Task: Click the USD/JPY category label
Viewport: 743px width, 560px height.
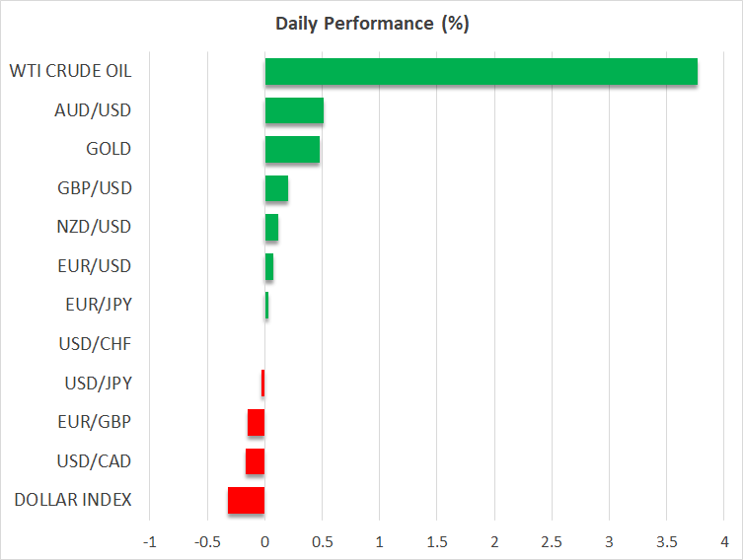Action: coord(97,383)
